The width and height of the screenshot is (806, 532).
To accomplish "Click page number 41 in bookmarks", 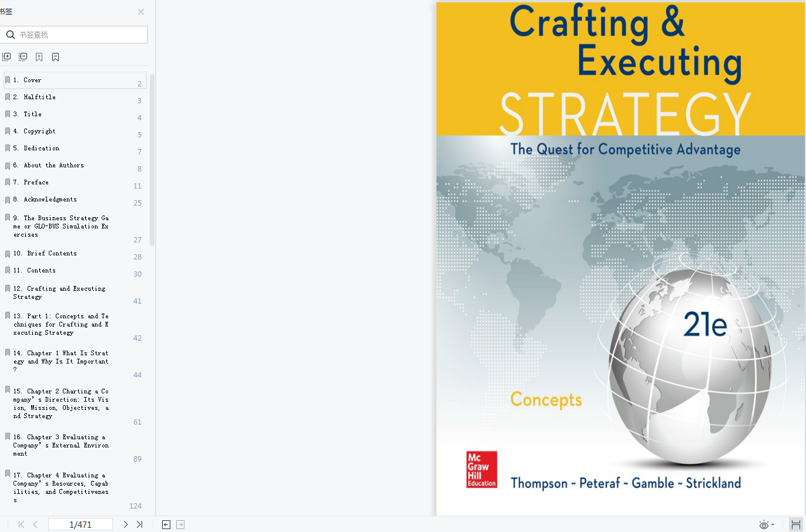I will (137, 301).
